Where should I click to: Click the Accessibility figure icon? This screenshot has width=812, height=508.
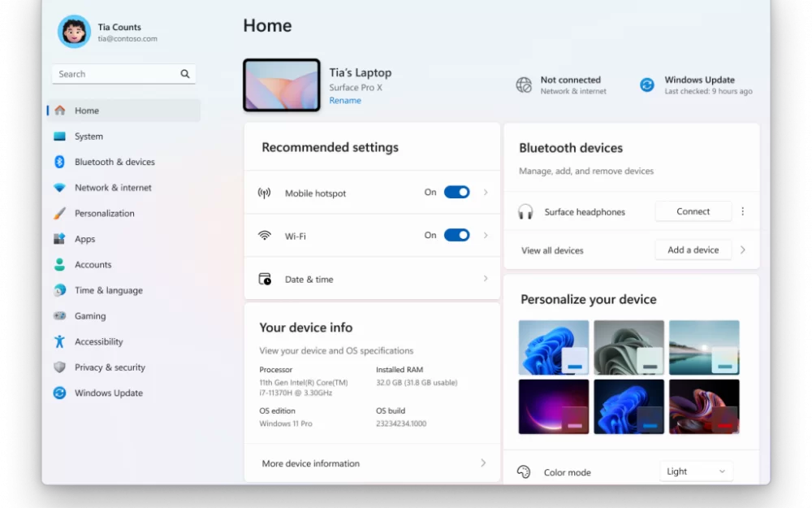pyautogui.click(x=59, y=341)
